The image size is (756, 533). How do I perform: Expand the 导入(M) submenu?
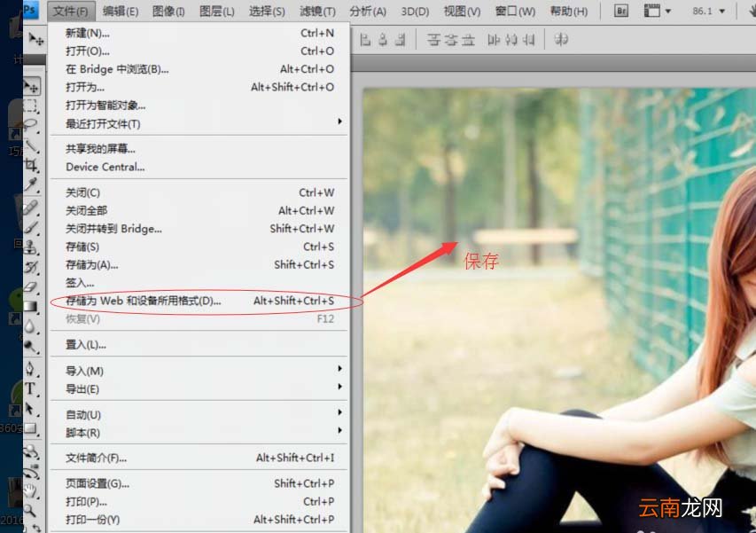(x=199, y=371)
